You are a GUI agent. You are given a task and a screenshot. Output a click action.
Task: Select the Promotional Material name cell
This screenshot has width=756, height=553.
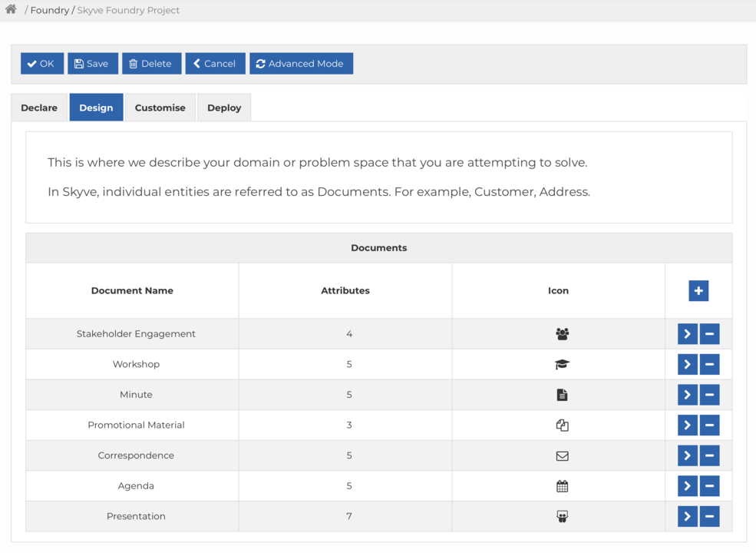click(x=133, y=426)
